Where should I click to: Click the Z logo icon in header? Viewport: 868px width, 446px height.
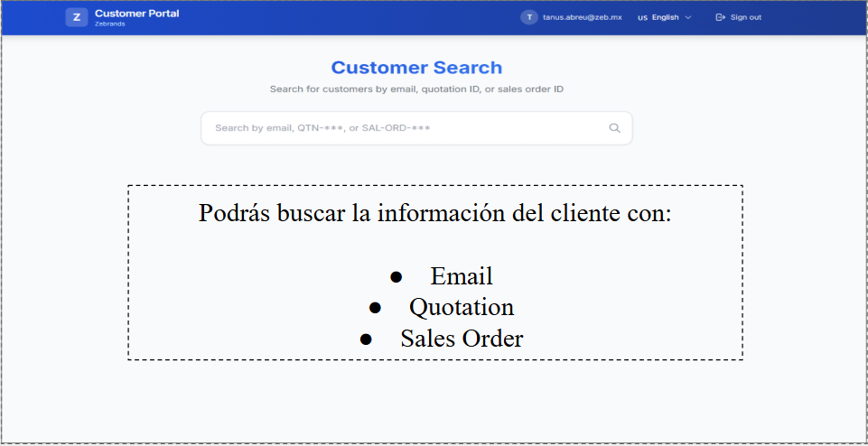76,17
